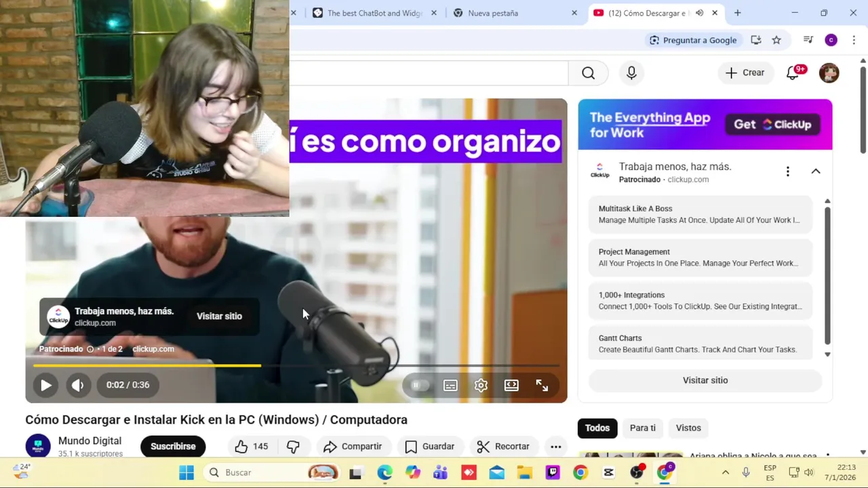The image size is (868, 488).
Task: Dislike the video with thumbs down
Action: tap(293, 446)
